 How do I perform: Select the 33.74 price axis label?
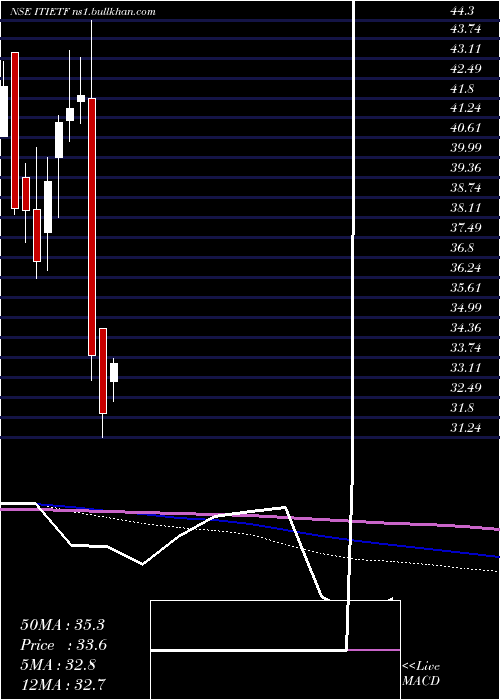pos(466,348)
